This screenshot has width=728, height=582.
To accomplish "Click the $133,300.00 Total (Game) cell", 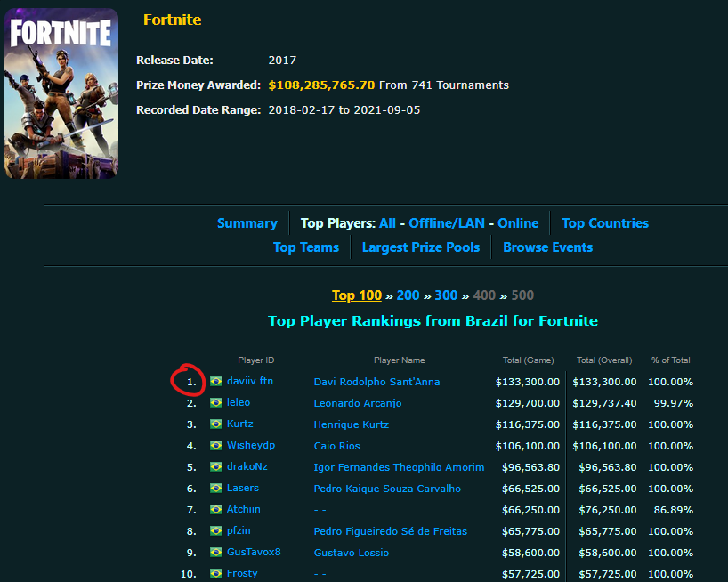I will pyautogui.click(x=528, y=382).
